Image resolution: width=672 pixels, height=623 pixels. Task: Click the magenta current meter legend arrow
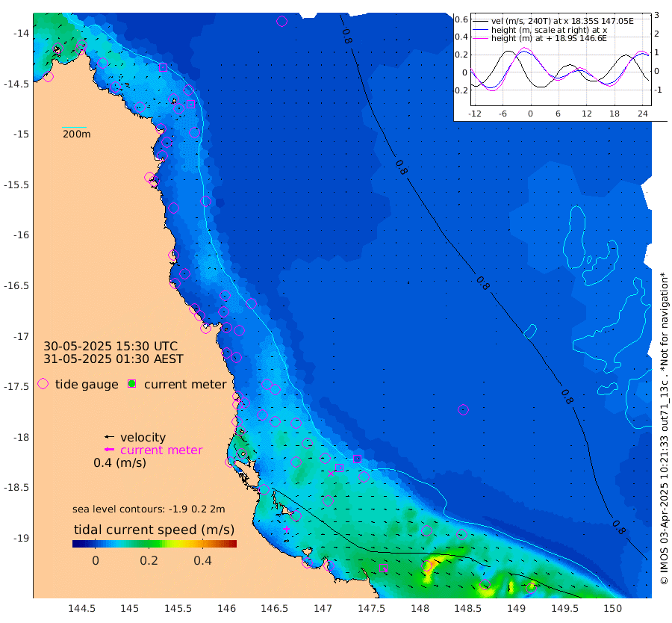[x=109, y=450]
